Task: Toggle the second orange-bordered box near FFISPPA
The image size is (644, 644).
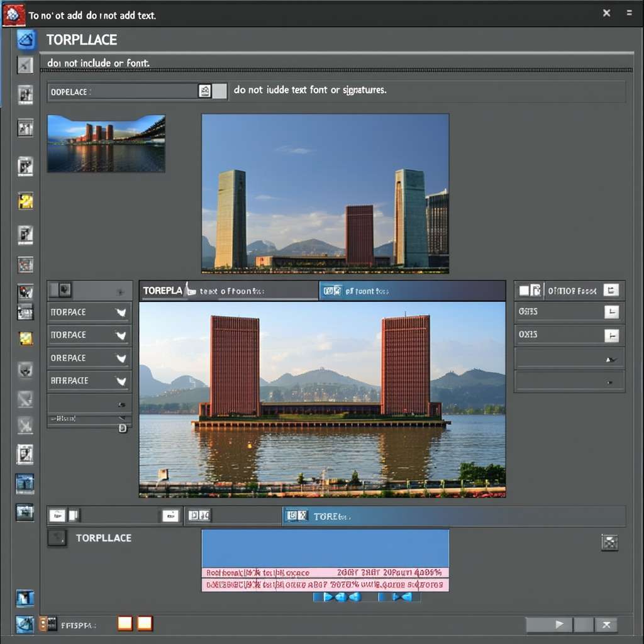Action: tap(145, 623)
